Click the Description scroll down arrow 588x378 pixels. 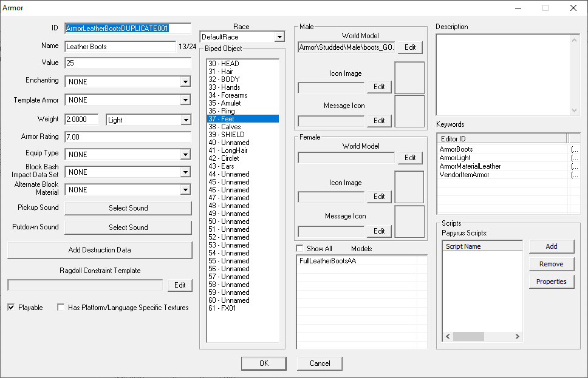tap(574, 110)
